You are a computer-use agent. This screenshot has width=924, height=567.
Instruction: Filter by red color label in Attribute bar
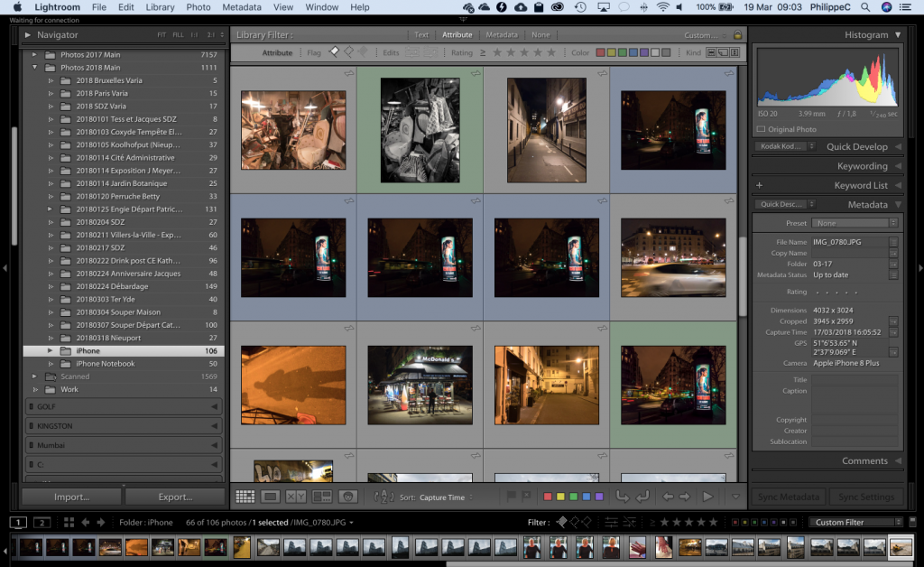click(600, 52)
